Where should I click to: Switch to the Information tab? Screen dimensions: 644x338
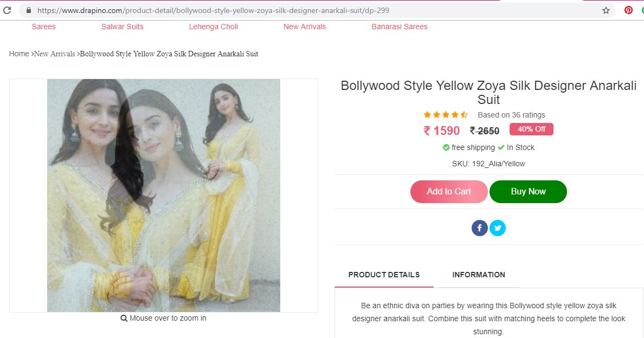(479, 275)
